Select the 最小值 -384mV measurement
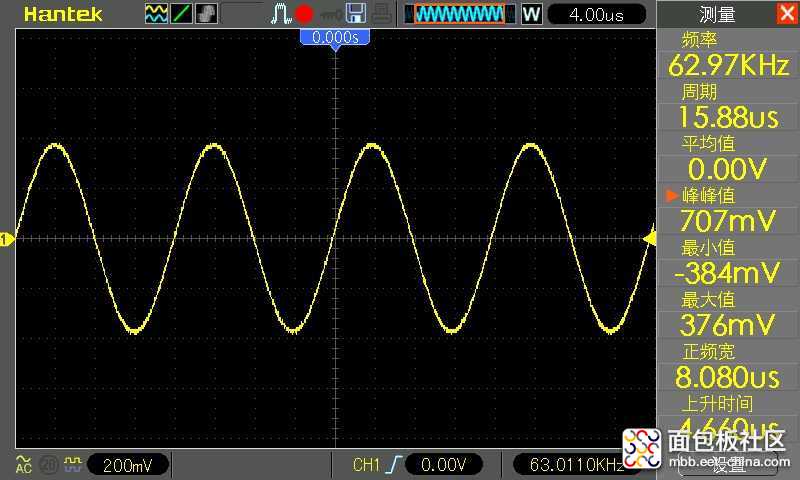The image size is (800, 480). (x=728, y=263)
